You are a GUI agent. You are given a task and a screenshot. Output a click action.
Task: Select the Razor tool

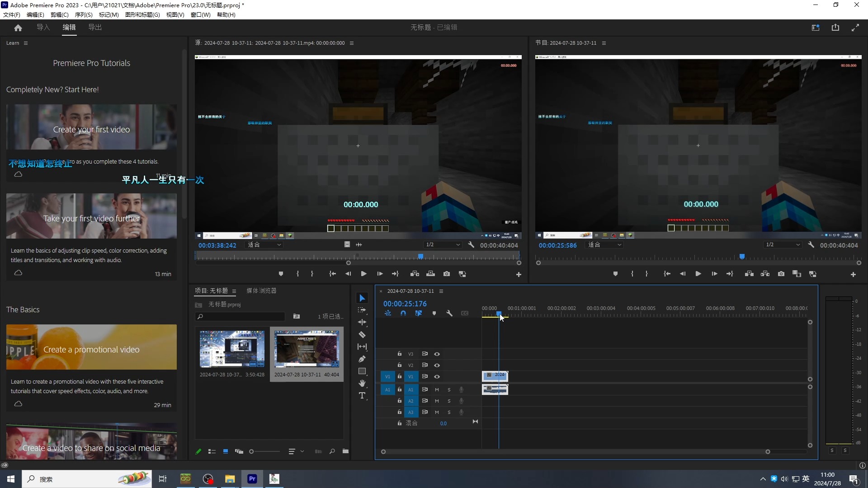pos(362,335)
